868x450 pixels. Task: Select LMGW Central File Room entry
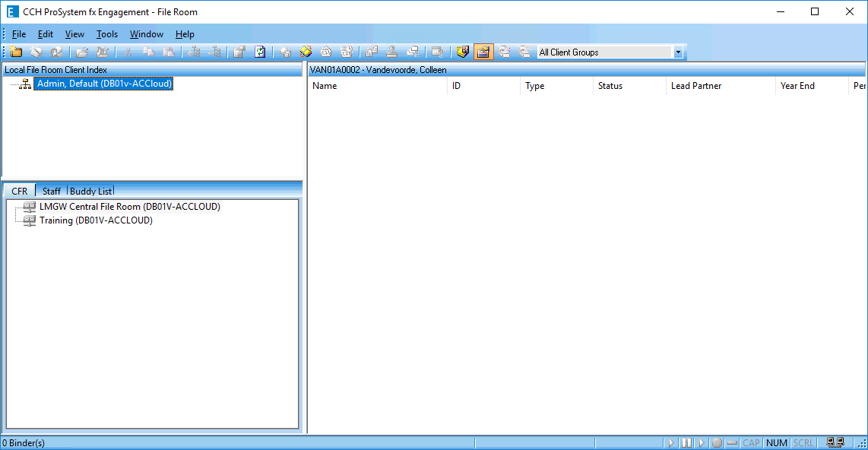[x=129, y=207]
